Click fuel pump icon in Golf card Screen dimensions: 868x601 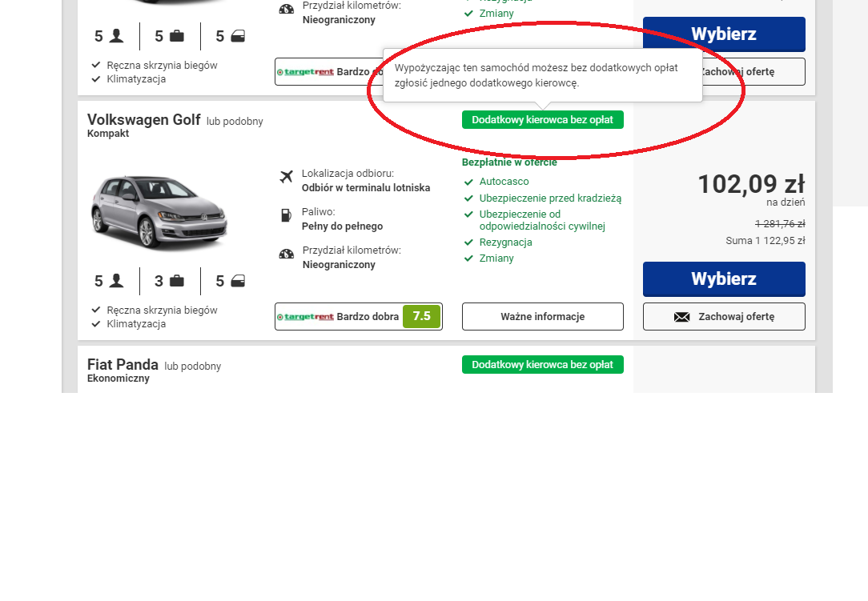[286, 215]
